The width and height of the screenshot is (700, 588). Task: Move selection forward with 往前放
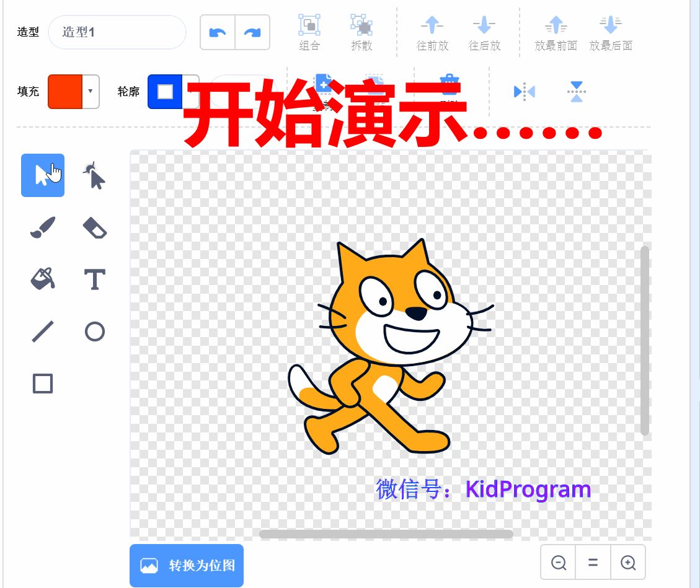pyautogui.click(x=432, y=33)
